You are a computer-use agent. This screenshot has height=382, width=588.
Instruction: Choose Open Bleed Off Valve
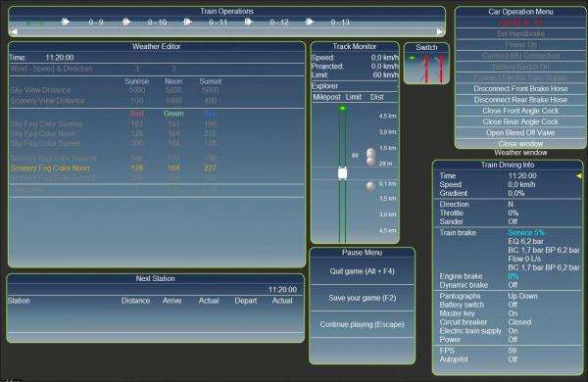coord(520,132)
